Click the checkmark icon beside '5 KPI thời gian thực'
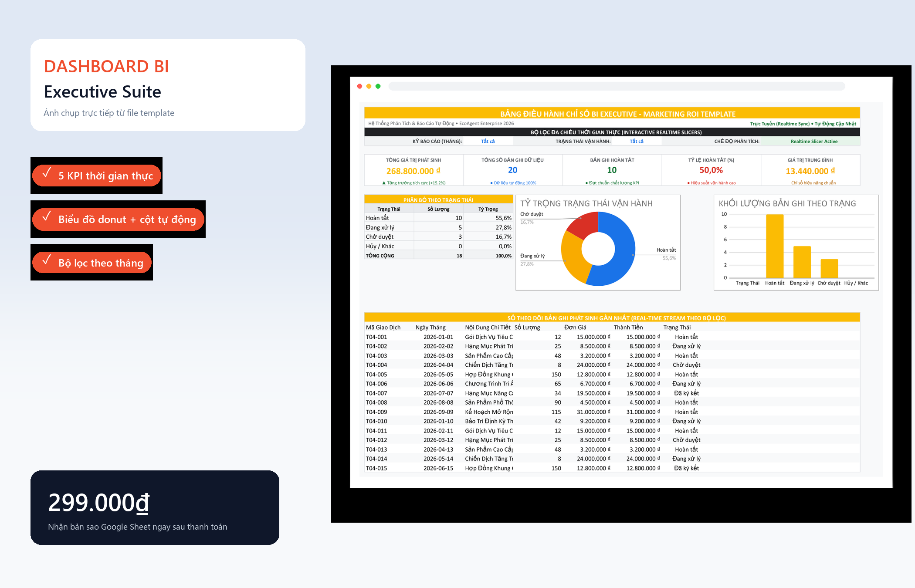This screenshot has width=915, height=588. click(47, 172)
